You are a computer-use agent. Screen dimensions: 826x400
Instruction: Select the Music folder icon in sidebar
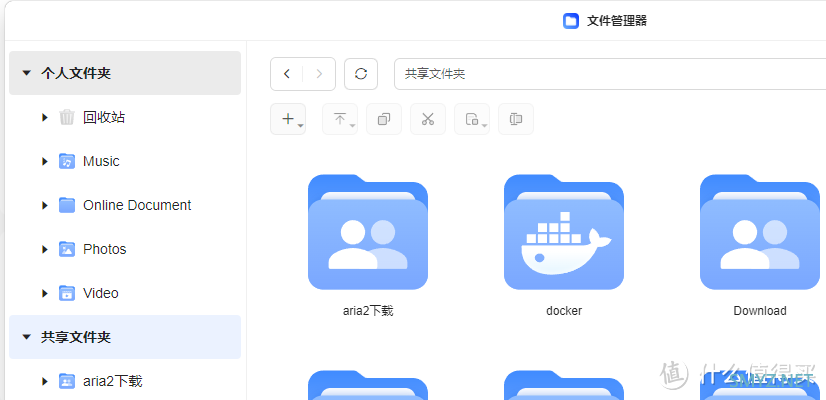pos(67,161)
